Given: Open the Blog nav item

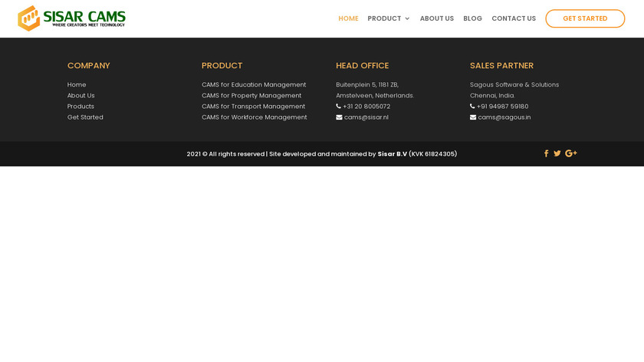Looking at the screenshot, I should 472,18.
